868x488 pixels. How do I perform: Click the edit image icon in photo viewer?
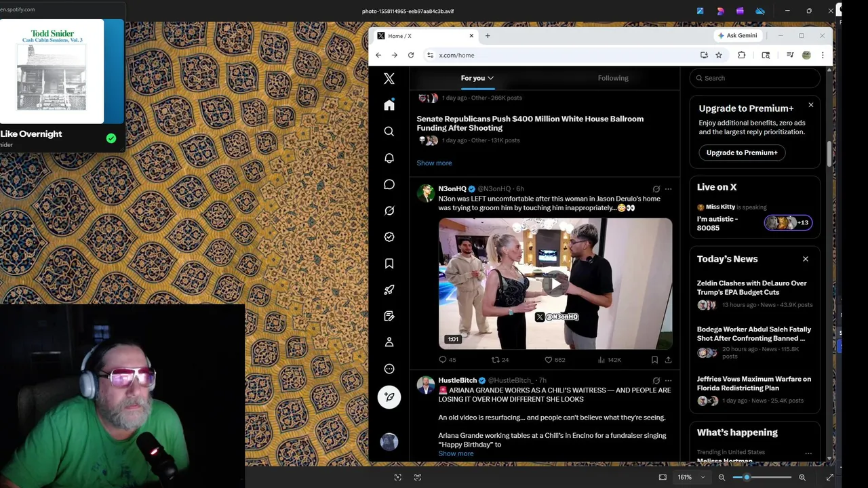tap(701, 11)
